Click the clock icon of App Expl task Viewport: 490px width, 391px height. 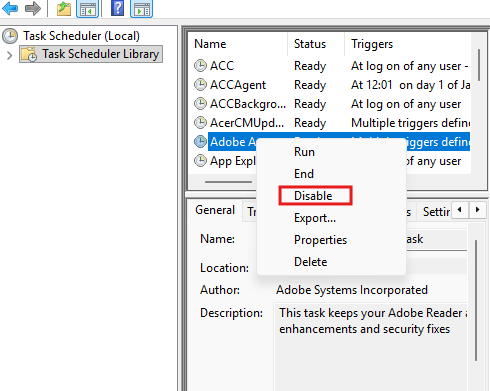200,161
